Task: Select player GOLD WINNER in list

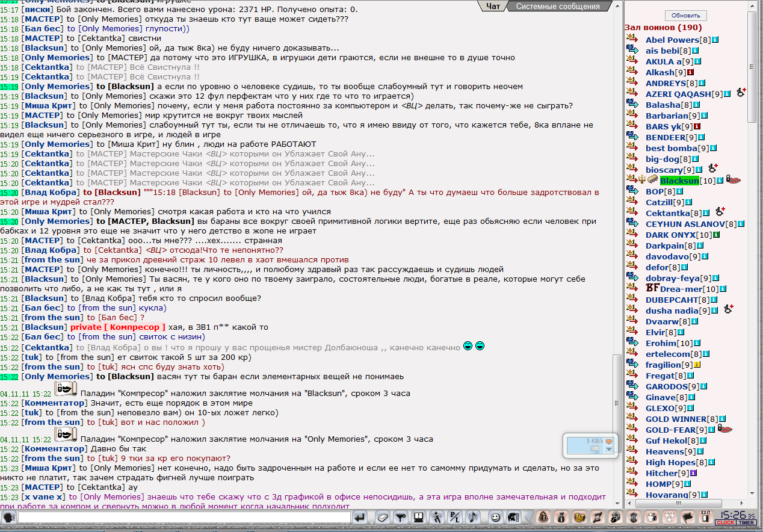Action: point(676,419)
